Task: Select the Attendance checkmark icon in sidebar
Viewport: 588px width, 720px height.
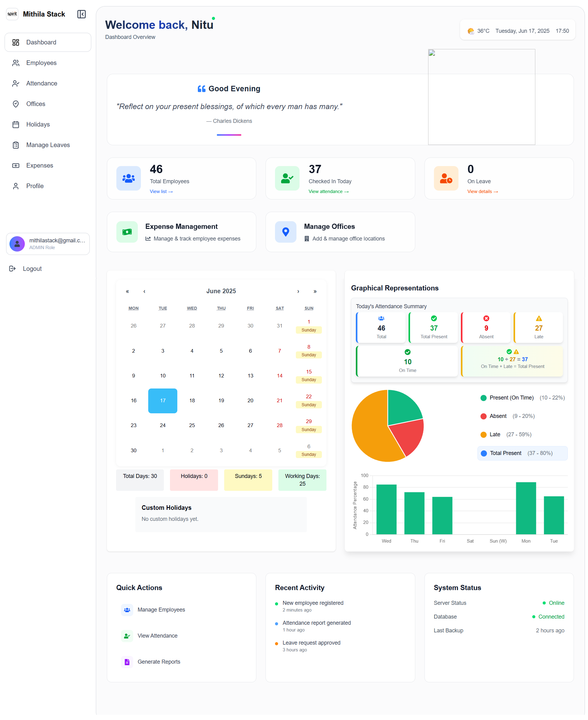Action: (x=16, y=83)
